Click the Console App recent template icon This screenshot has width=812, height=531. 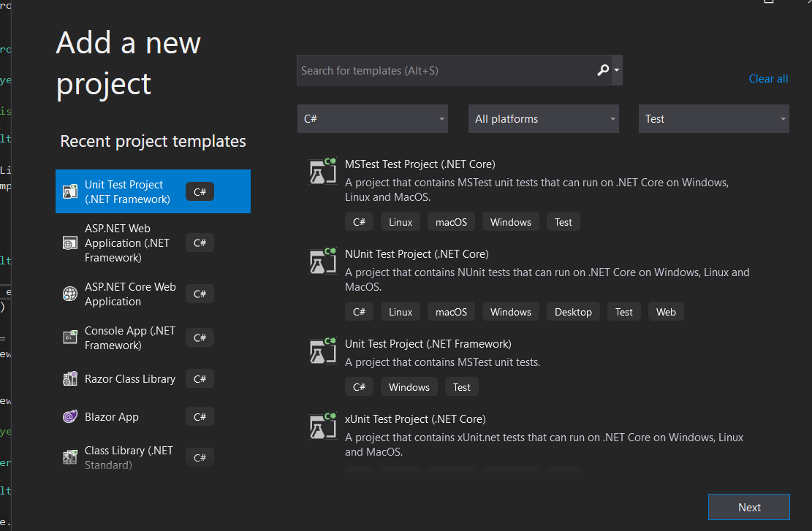click(x=70, y=337)
